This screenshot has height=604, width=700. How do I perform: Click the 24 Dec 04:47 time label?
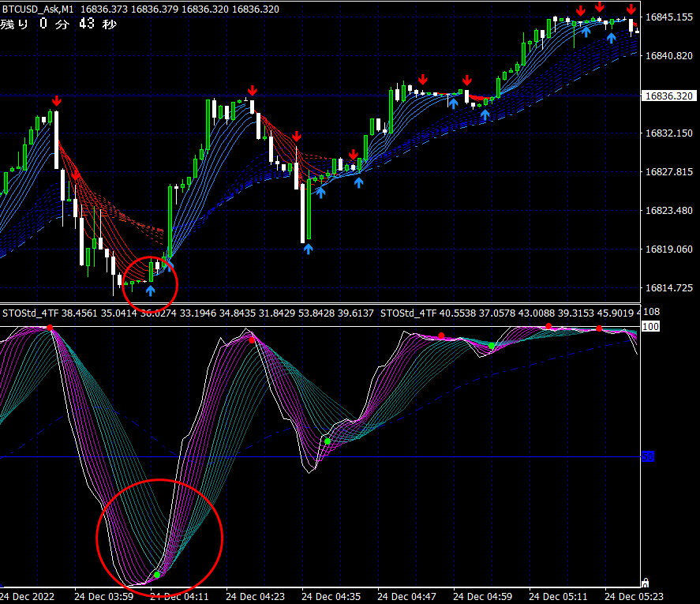(406, 597)
